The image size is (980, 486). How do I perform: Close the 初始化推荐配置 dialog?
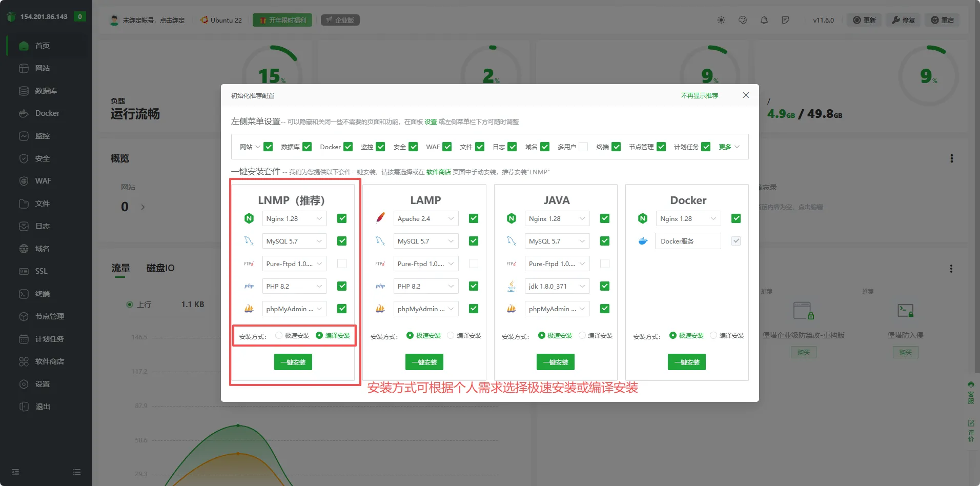coord(746,95)
